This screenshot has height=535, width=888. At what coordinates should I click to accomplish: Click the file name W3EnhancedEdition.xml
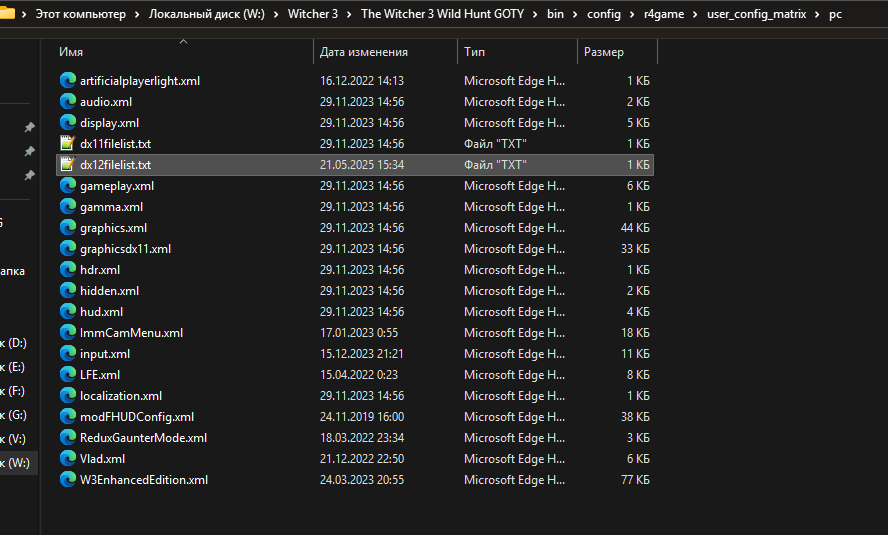[144, 480]
